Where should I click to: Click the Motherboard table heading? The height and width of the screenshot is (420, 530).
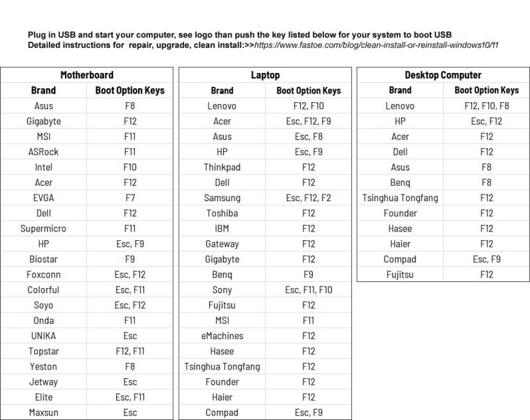coord(87,75)
